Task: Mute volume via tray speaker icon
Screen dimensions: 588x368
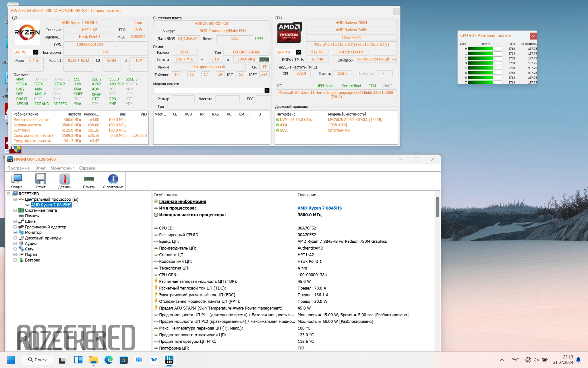Action: (x=536, y=360)
